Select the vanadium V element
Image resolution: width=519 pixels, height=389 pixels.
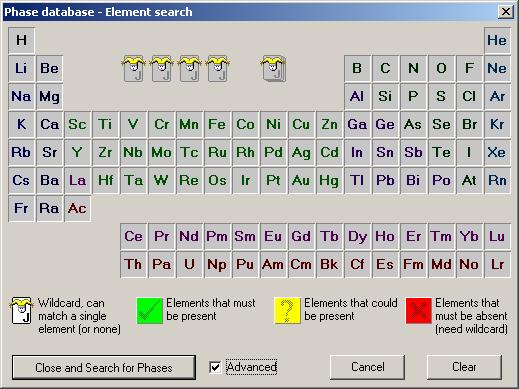click(x=133, y=124)
